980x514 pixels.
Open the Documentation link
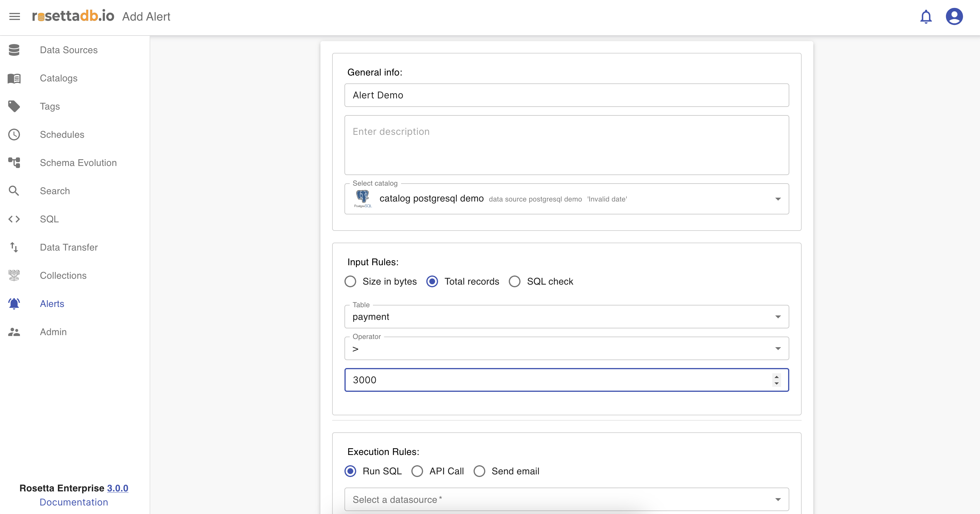[74, 502]
